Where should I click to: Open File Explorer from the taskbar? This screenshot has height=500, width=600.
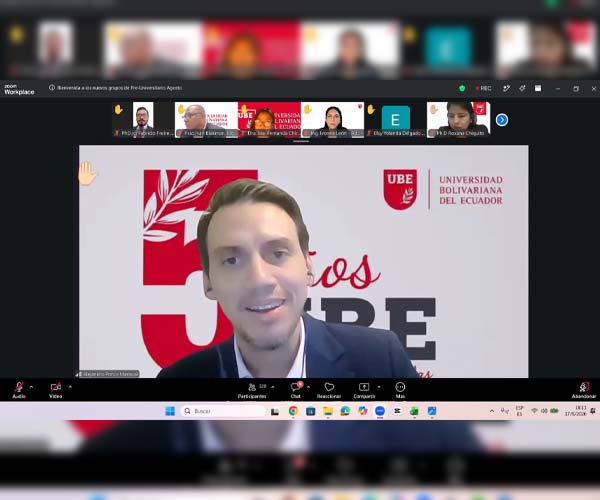click(328, 411)
